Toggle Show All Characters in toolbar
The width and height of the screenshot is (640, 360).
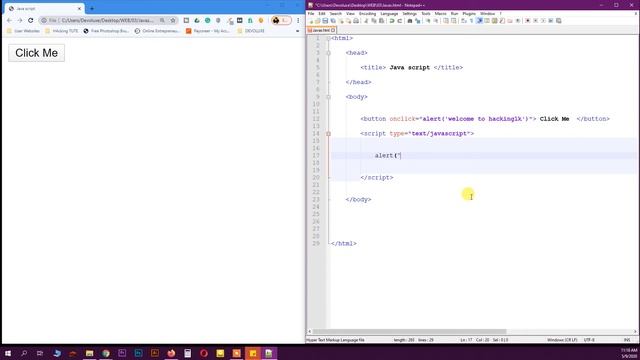(471, 21)
